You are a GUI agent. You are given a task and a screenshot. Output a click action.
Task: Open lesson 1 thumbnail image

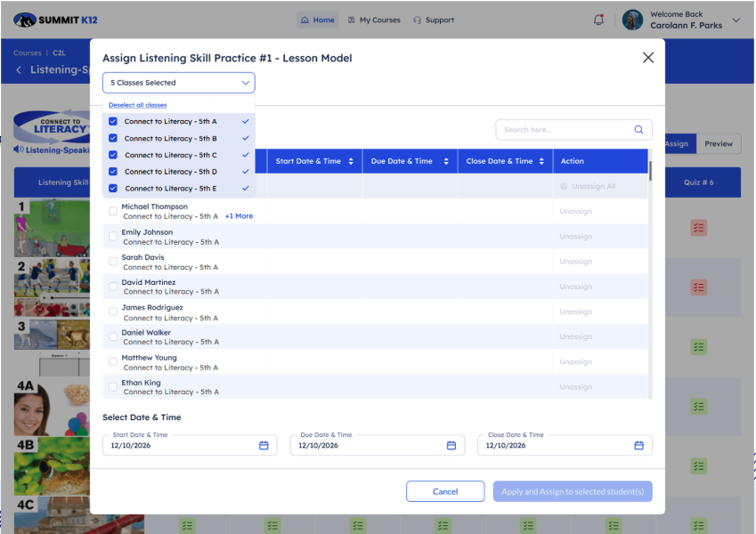pos(52,228)
